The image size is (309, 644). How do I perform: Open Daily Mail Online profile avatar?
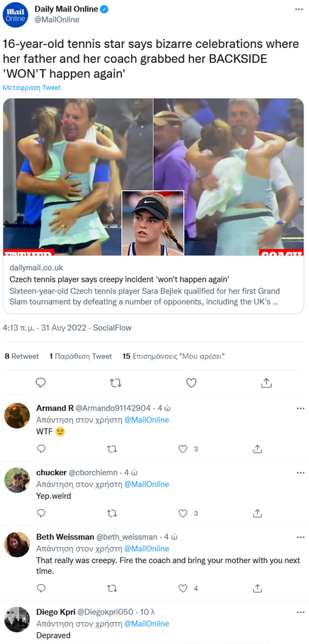[15, 14]
